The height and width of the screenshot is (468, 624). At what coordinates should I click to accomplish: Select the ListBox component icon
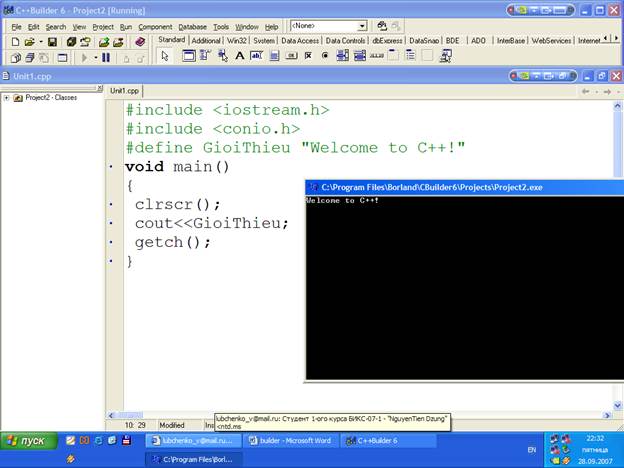pyautogui.click(x=342, y=56)
